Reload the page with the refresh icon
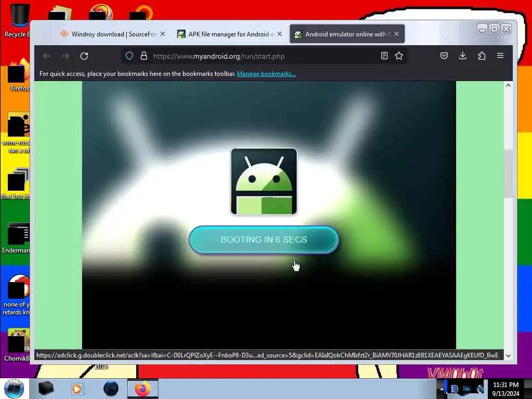Viewport: 532px width, 399px height. tap(84, 56)
